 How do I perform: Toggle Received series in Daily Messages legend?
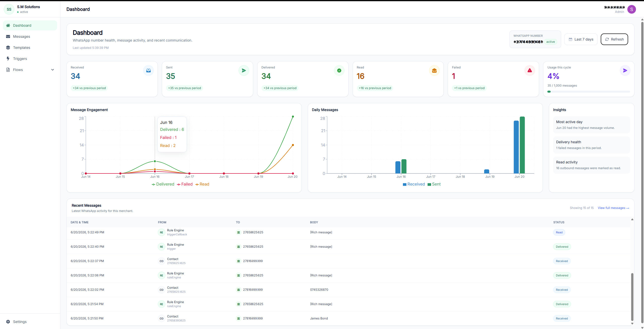pyautogui.click(x=414, y=184)
